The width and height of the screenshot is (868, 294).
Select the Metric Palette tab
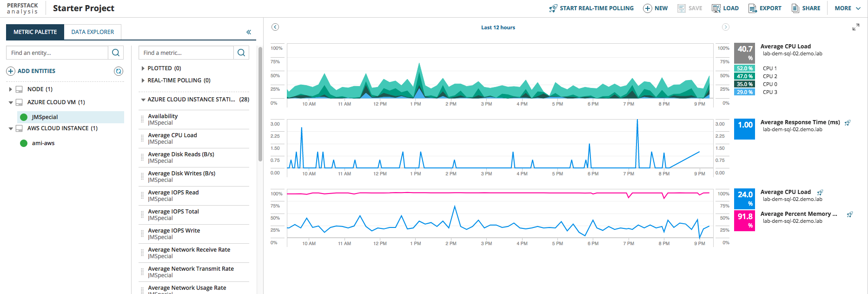point(35,32)
